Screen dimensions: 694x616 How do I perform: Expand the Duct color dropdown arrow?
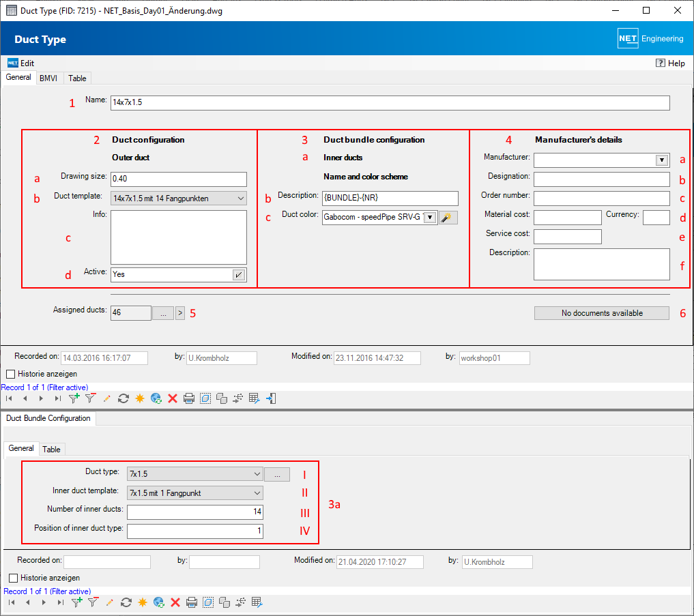[x=430, y=218]
